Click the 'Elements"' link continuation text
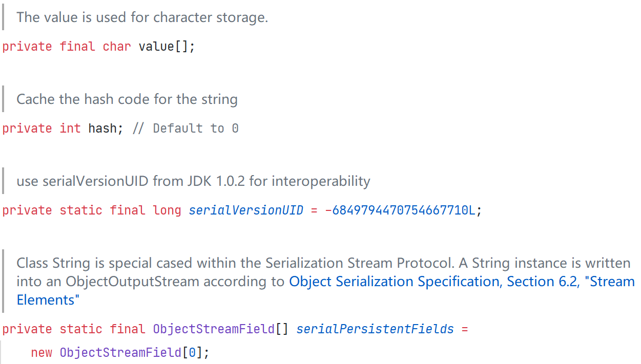The height and width of the screenshot is (364, 641). 48,300
